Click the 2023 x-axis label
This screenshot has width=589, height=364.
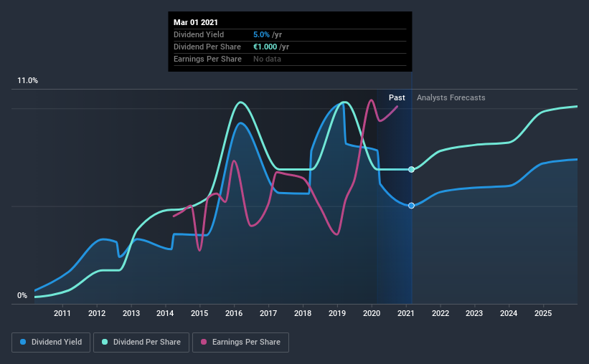coord(474,313)
